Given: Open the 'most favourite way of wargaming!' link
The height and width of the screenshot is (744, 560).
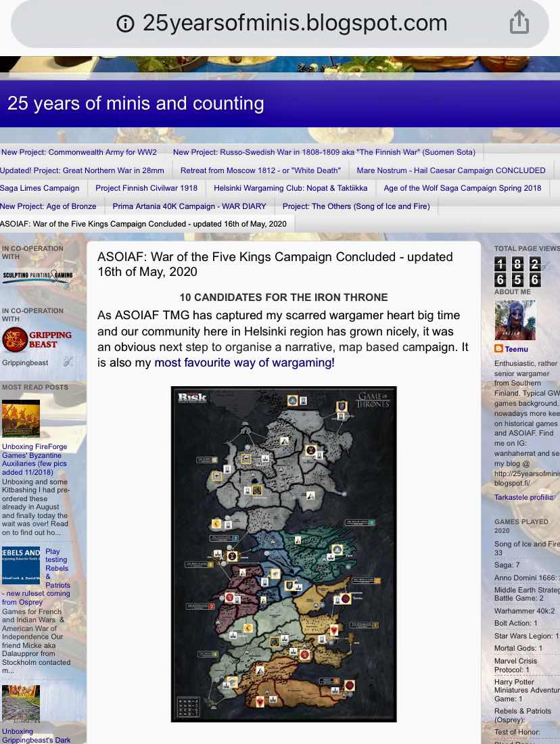Looking at the screenshot, I should point(244,363).
